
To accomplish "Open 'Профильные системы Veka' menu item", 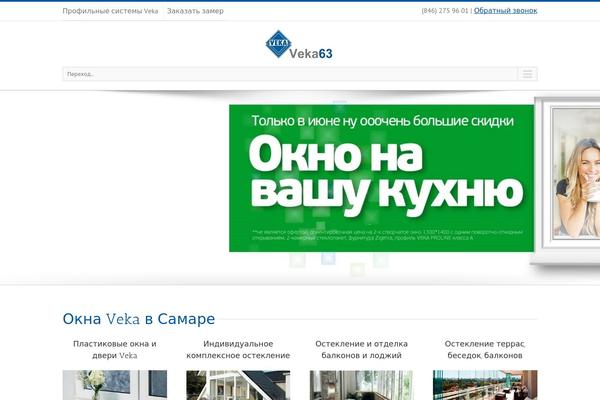I will coord(110,11).
